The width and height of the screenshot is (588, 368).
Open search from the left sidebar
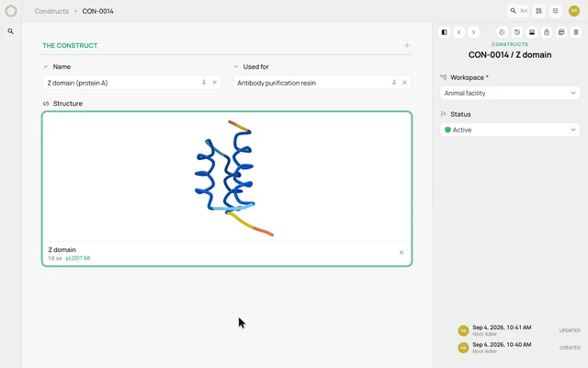point(11,31)
